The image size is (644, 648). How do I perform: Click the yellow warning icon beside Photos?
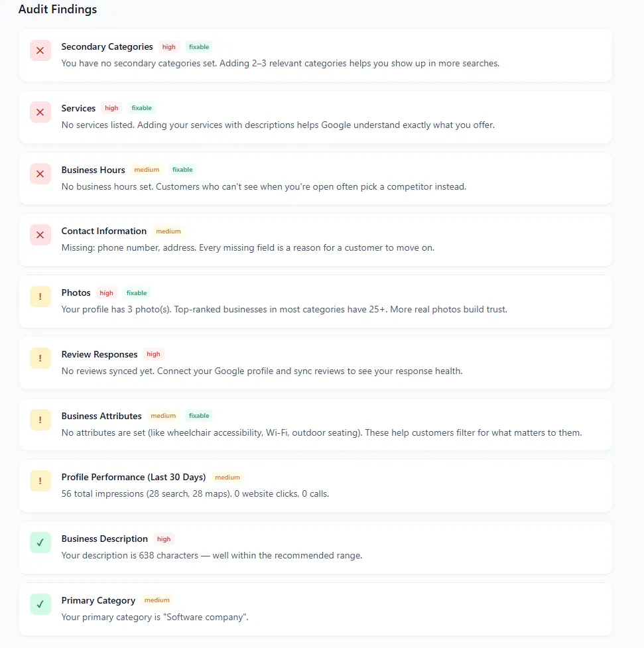point(40,296)
